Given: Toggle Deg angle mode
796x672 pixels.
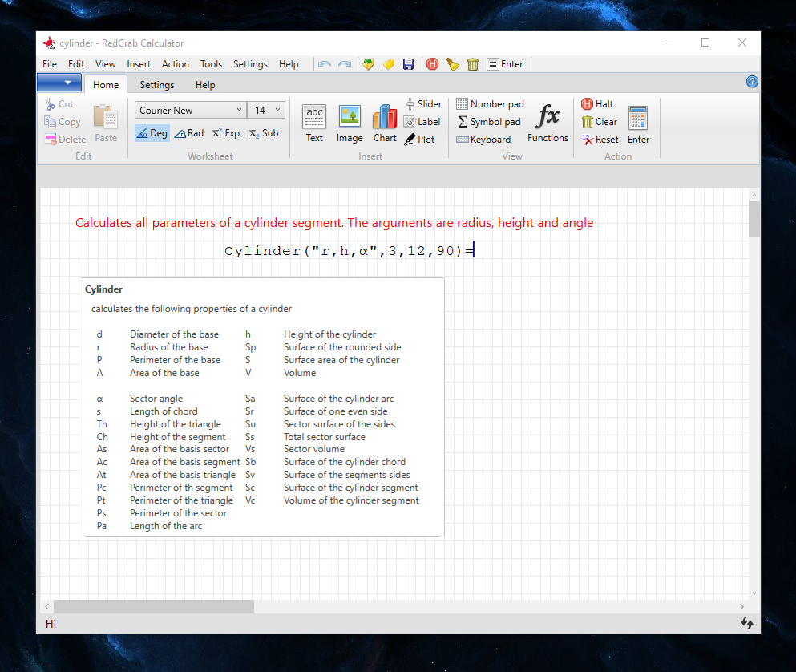Looking at the screenshot, I should coord(152,133).
